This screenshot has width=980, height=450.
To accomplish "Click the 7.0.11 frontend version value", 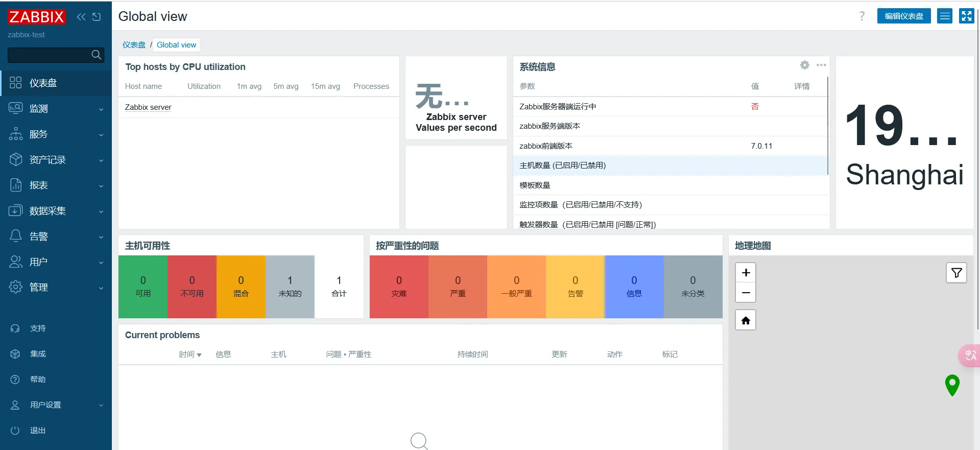I will pos(761,146).
